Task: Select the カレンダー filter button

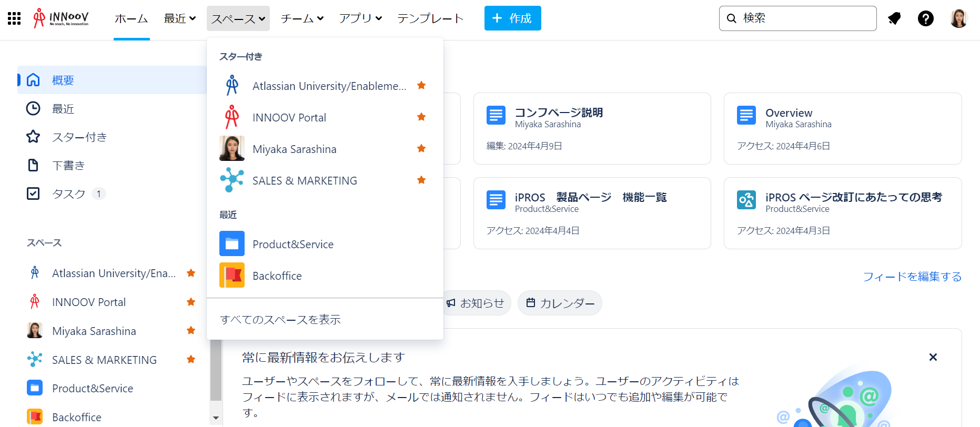Action: pos(560,303)
